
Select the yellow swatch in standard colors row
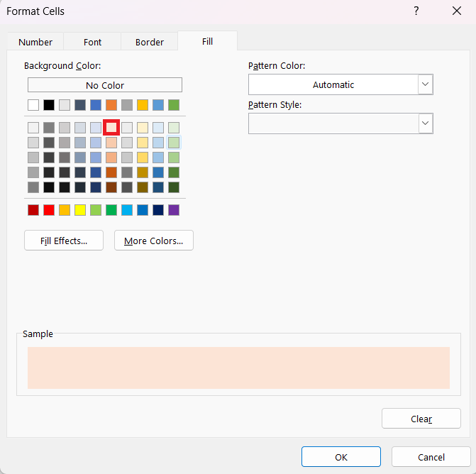pyautogui.click(x=80, y=210)
